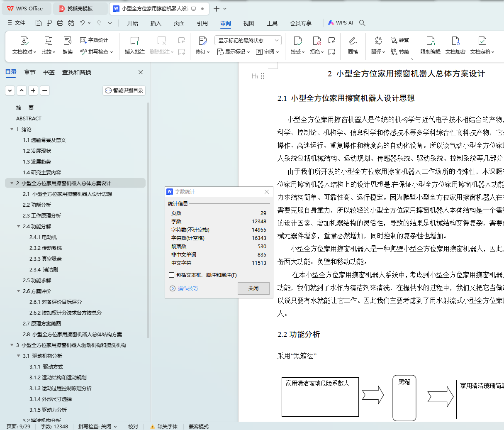Close the navigation pane with the X
This screenshot has height=430, width=504.
point(141,72)
